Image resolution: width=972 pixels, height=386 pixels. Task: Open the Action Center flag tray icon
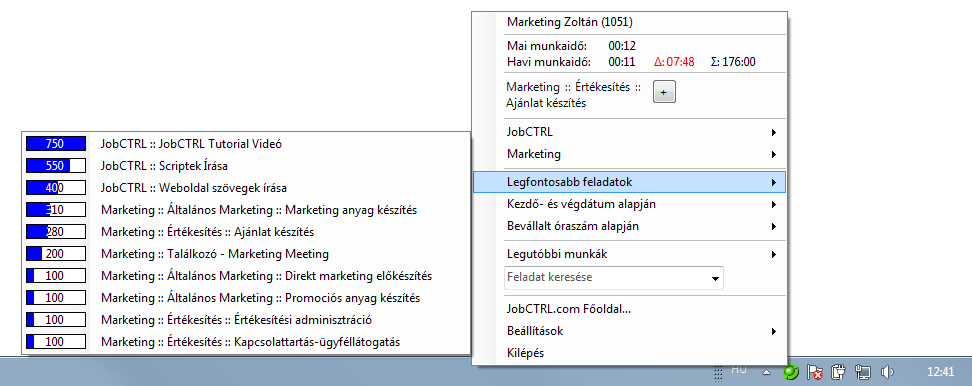816,372
